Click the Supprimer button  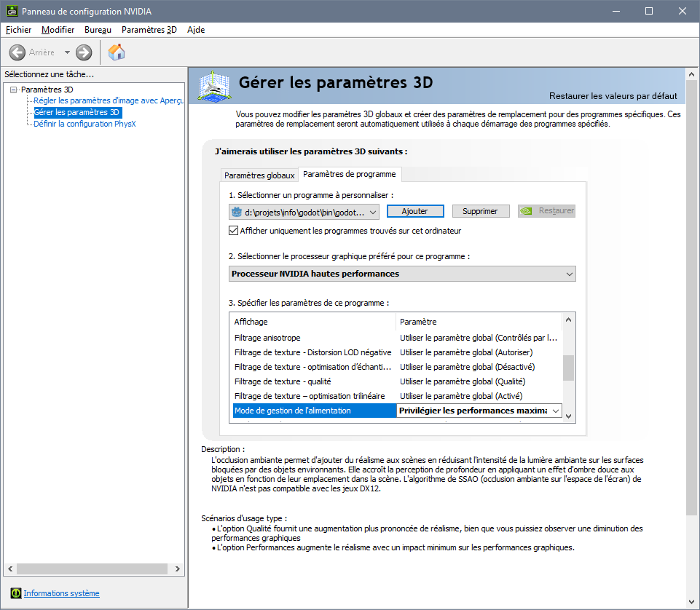480,211
